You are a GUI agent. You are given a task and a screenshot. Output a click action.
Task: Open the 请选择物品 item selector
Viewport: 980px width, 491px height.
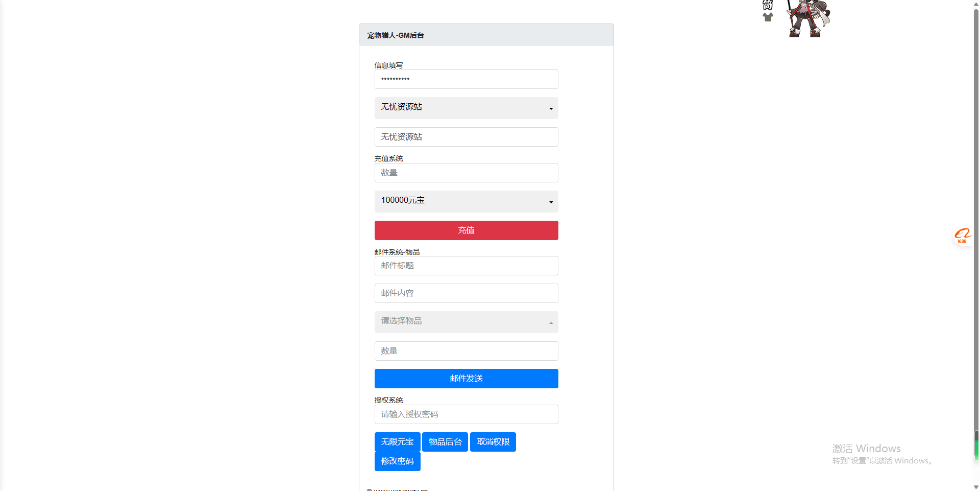point(466,322)
